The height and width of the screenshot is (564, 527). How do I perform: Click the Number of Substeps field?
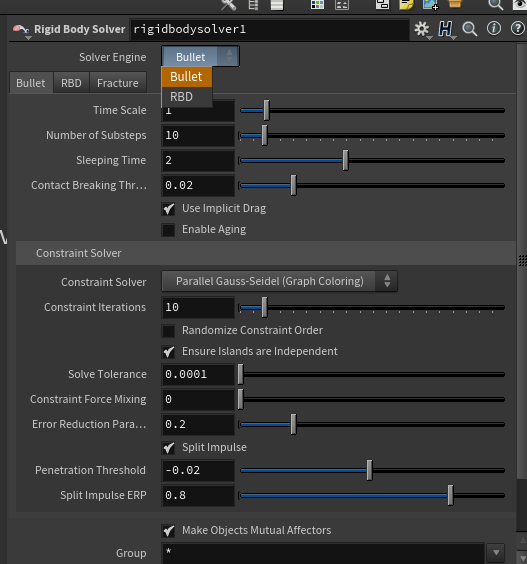(198, 136)
